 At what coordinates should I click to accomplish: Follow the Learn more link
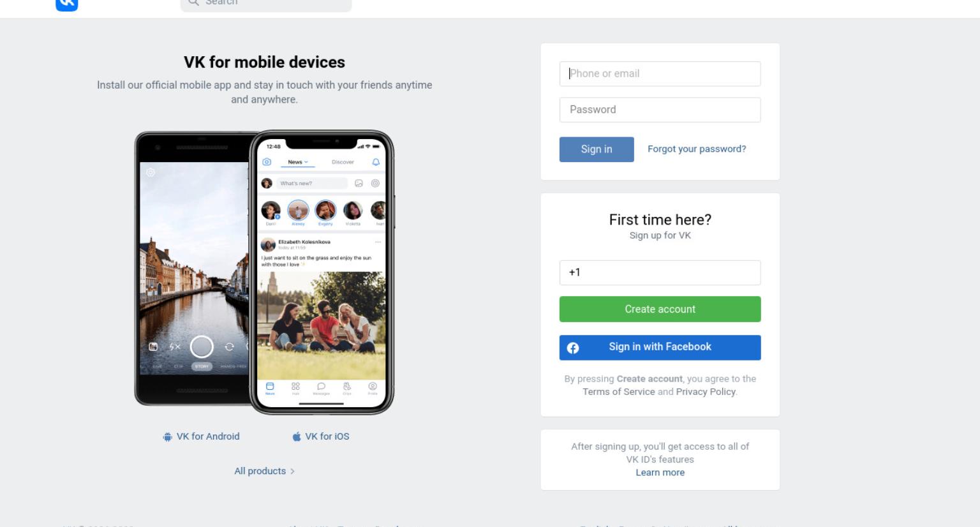660,473
